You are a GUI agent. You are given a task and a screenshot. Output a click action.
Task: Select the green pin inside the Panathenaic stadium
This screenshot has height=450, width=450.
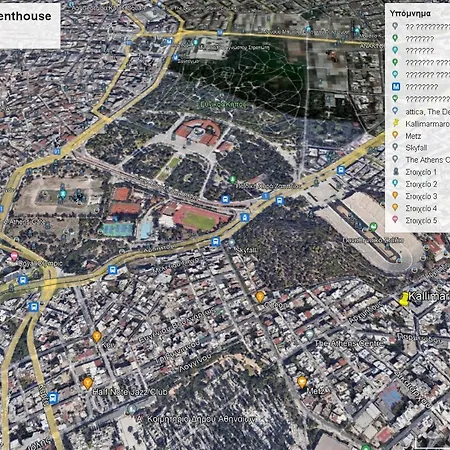pos(374,227)
